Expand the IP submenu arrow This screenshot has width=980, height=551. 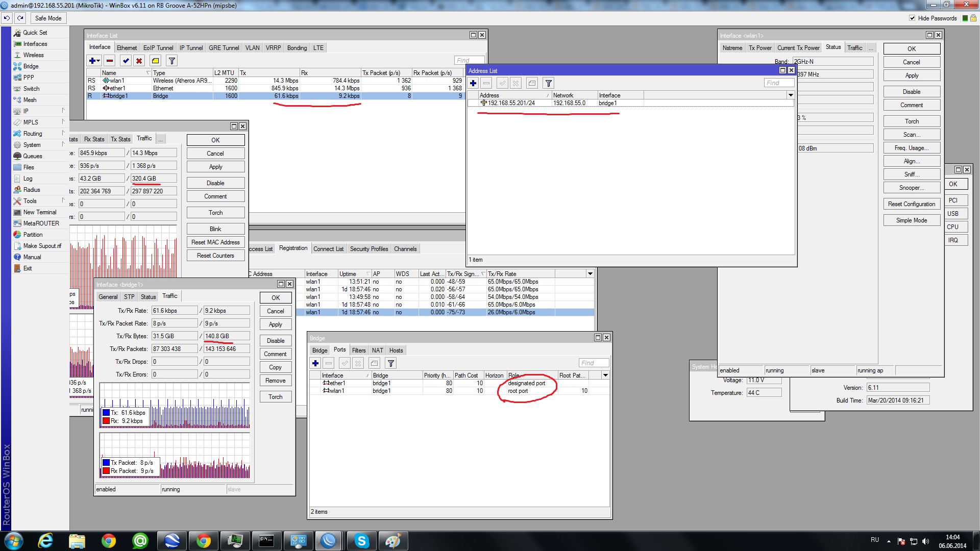coord(63,110)
